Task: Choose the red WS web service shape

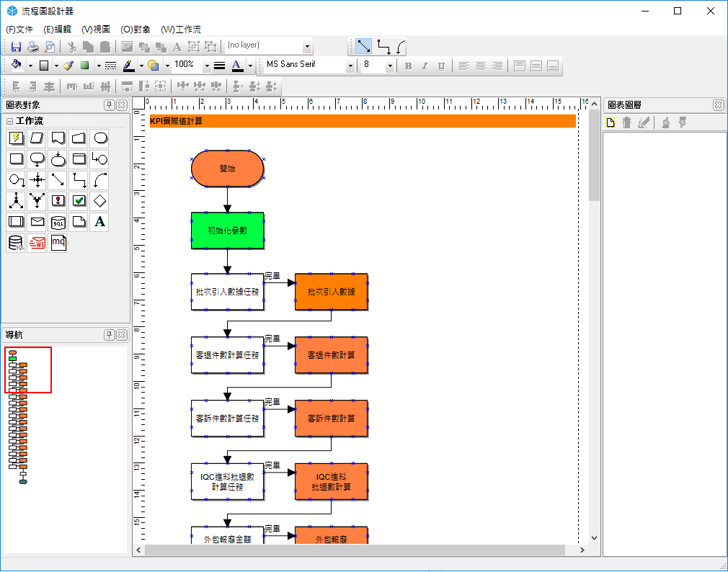Action: point(37,243)
